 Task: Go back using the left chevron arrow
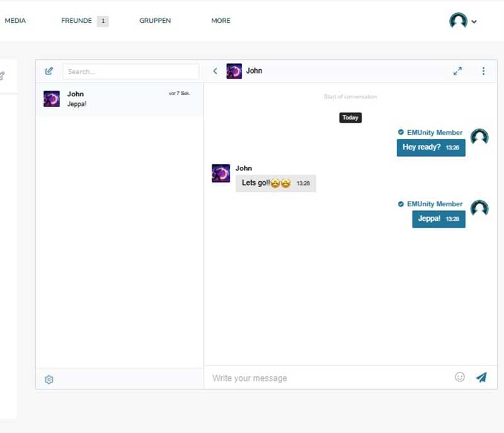tap(215, 71)
